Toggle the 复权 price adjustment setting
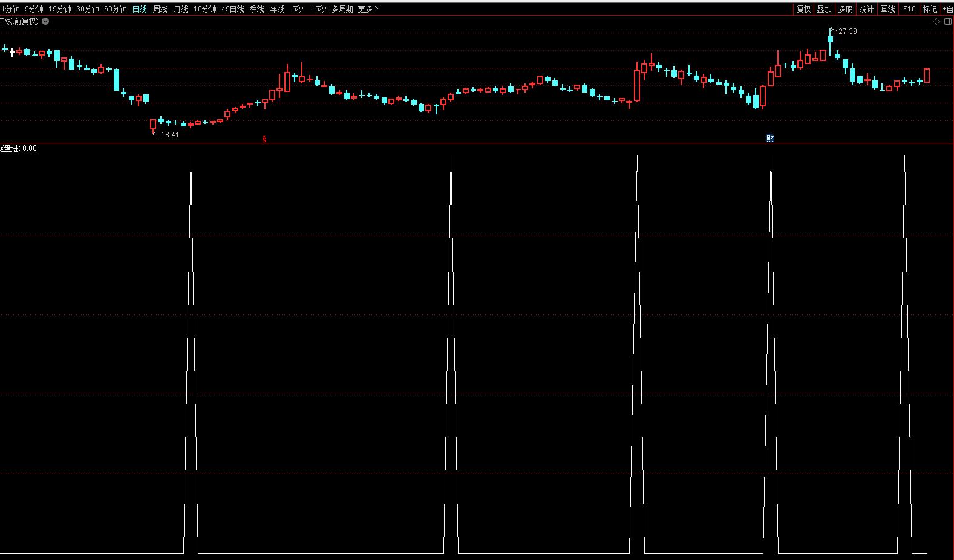This screenshot has width=954, height=560. (803, 9)
